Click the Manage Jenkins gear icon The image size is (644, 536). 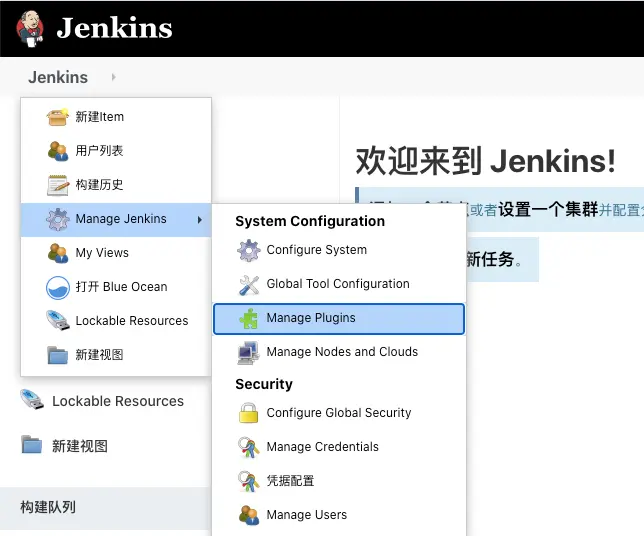(x=58, y=219)
